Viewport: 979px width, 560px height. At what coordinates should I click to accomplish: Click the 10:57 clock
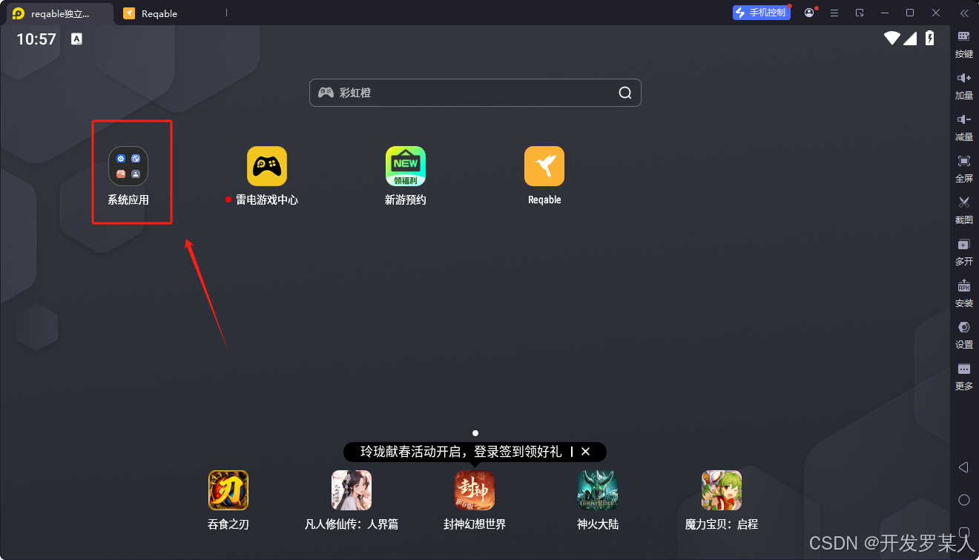click(x=36, y=39)
